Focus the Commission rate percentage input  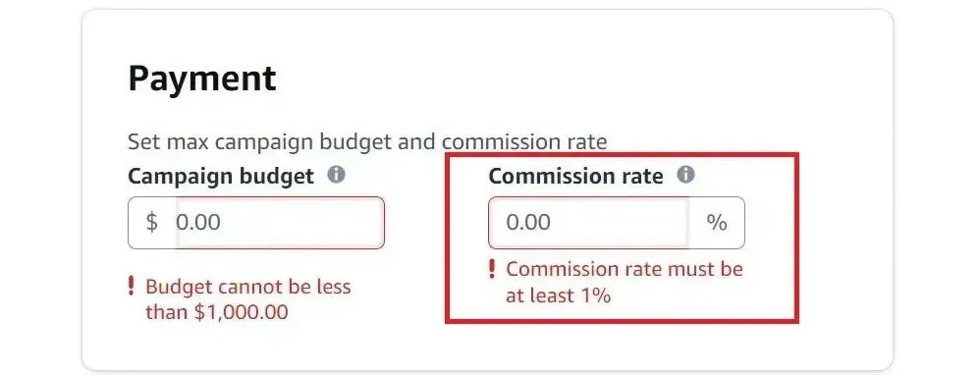[588, 223]
